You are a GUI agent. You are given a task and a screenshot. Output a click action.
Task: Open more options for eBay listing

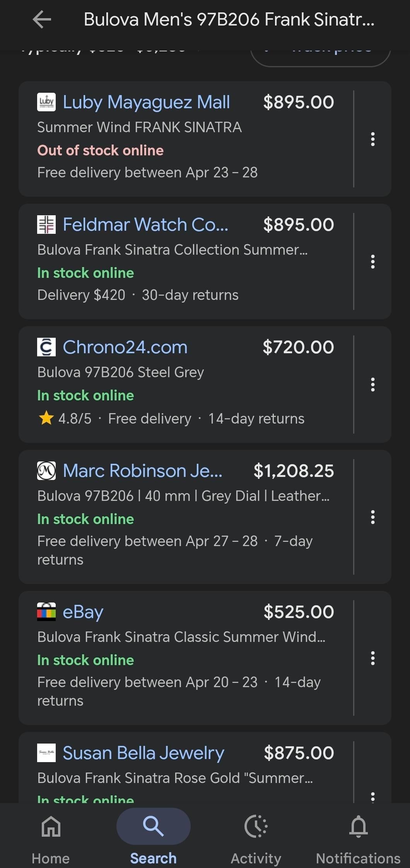tap(372, 658)
